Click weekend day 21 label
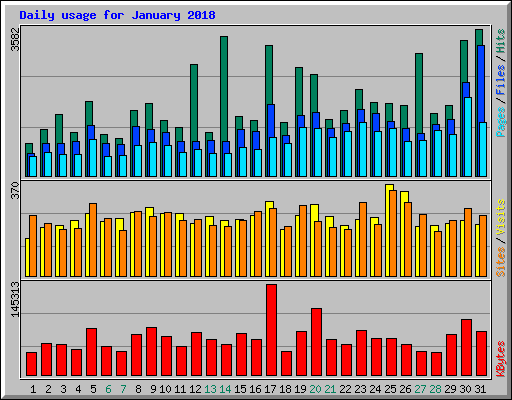512x400 pixels. (x=330, y=389)
